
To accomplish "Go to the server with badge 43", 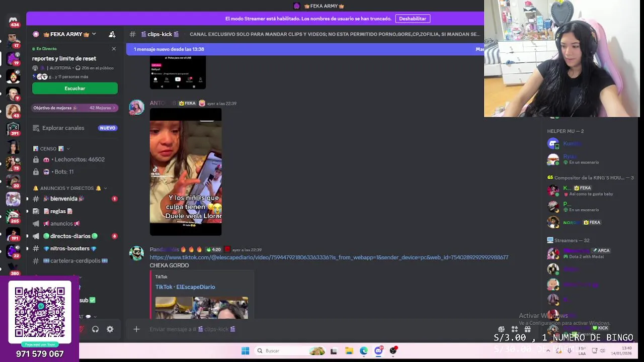I will pyautogui.click(x=13, y=112).
